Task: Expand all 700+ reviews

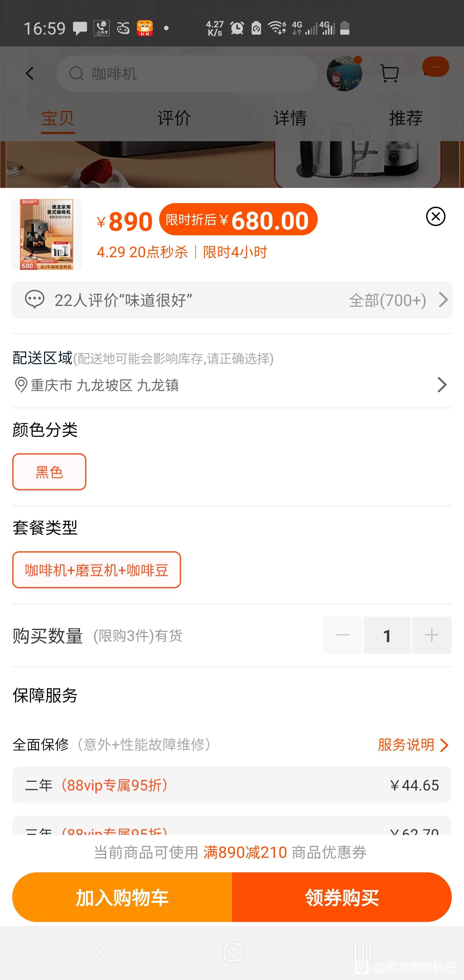Action: (398, 300)
